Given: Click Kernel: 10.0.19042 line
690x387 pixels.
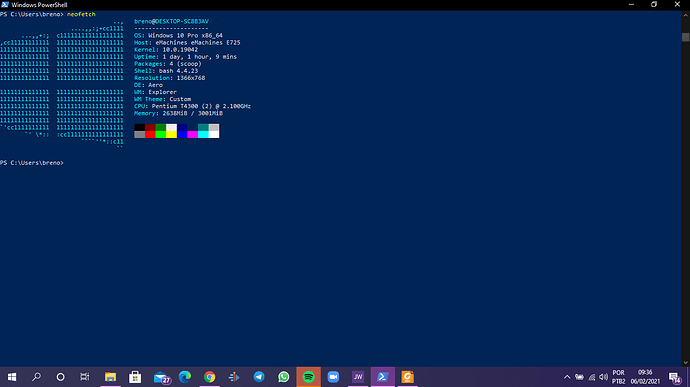Looking at the screenshot, I should 166,49.
